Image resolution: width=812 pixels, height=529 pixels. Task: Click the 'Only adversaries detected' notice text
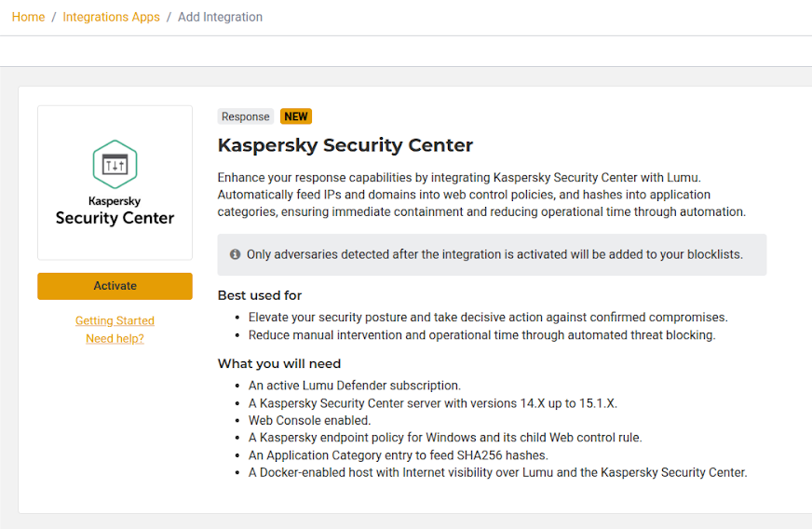(494, 254)
